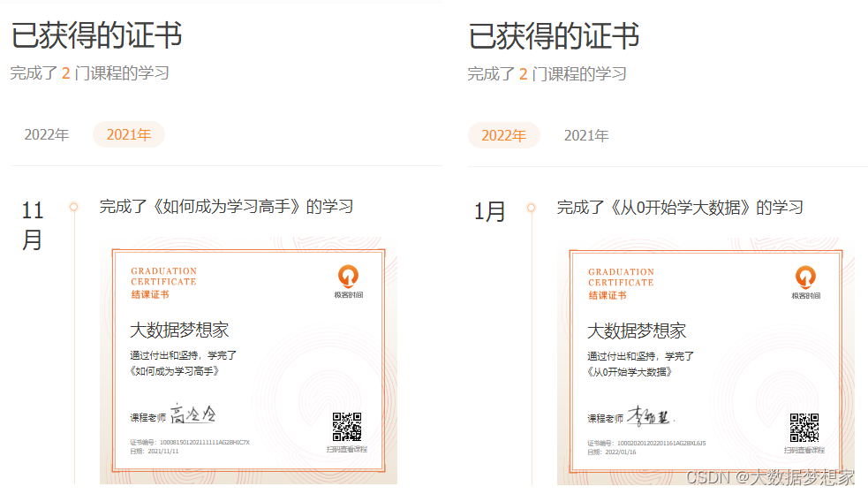Click the date 2022/01/16 on the certificate
Screen dimensions: 868x494
coord(620,452)
